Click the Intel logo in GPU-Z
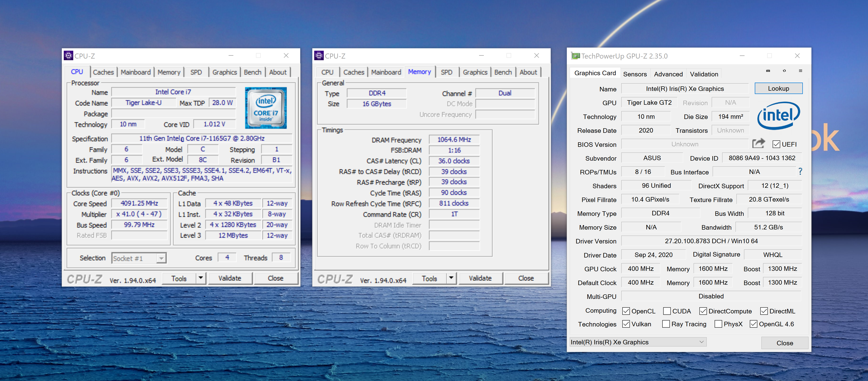This screenshot has width=868, height=381. coord(778,116)
